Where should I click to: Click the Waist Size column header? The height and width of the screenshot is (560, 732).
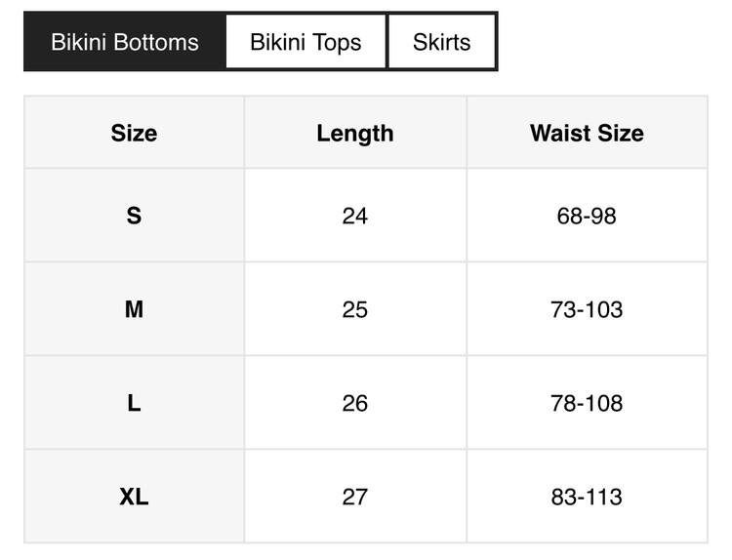click(587, 134)
